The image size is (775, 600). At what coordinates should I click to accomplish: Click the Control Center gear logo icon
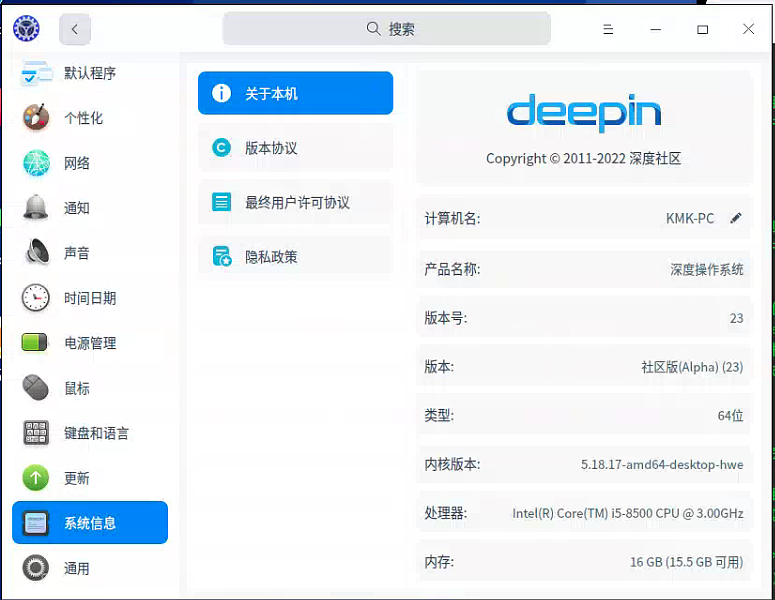pyautogui.click(x=26, y=29)
